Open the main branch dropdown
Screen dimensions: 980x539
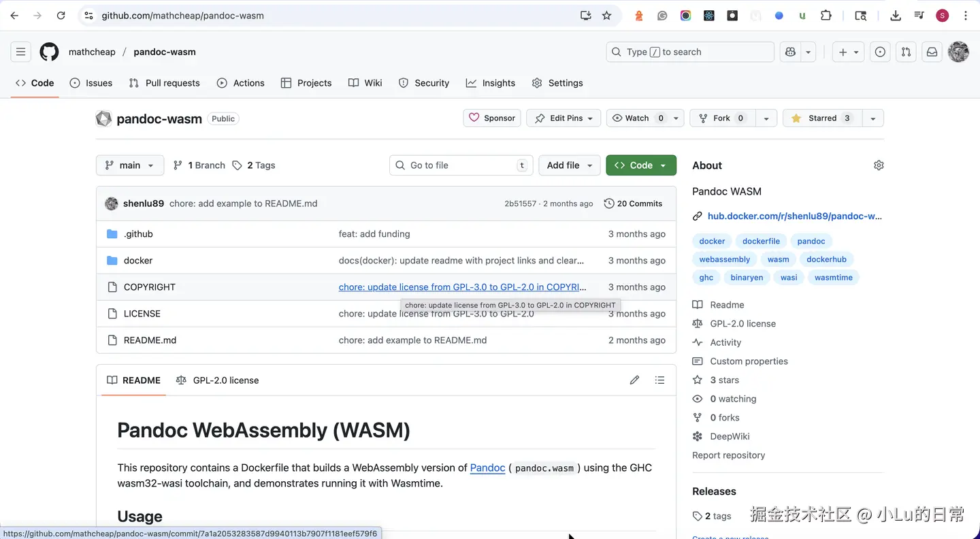point(130,165)
